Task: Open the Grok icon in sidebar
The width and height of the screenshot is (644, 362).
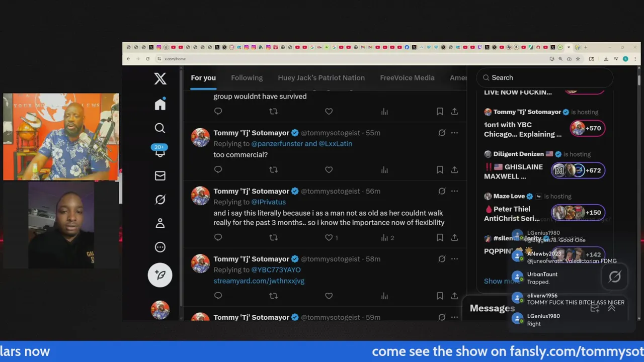Action: point(160,200)
